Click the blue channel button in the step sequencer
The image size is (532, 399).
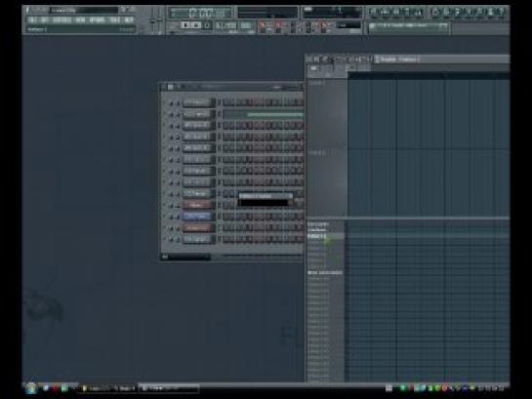(199, 217)
